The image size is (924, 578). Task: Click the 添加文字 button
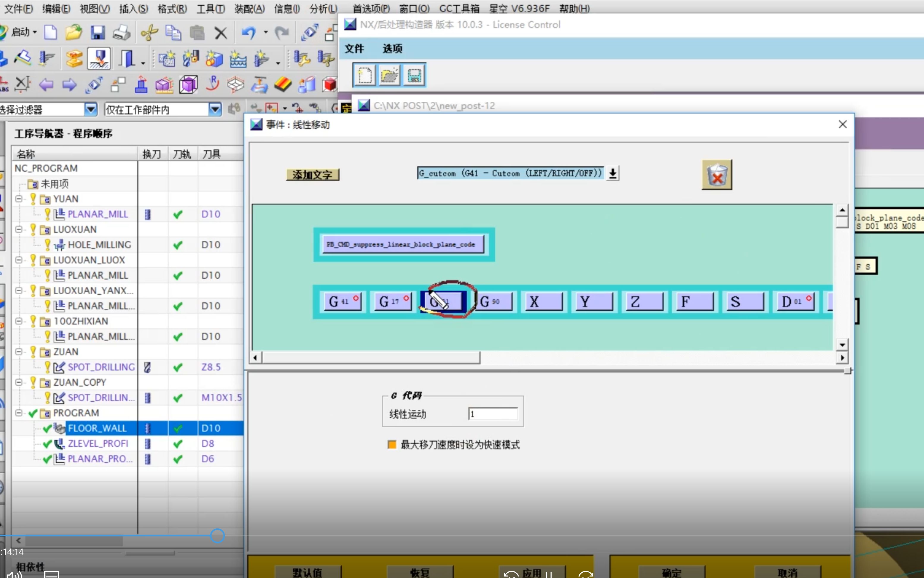point(312,175)
